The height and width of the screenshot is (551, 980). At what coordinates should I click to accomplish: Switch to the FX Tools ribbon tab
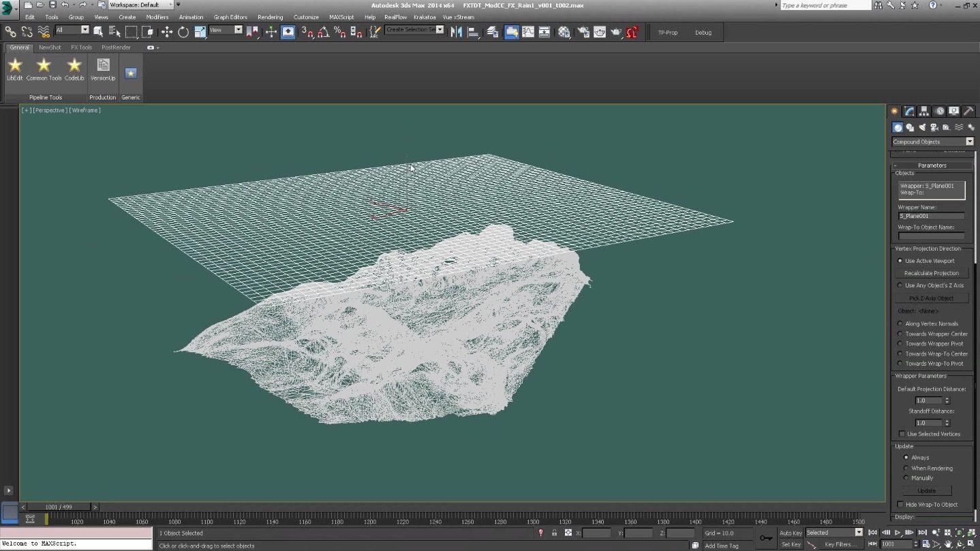click(x=81, y=48)
